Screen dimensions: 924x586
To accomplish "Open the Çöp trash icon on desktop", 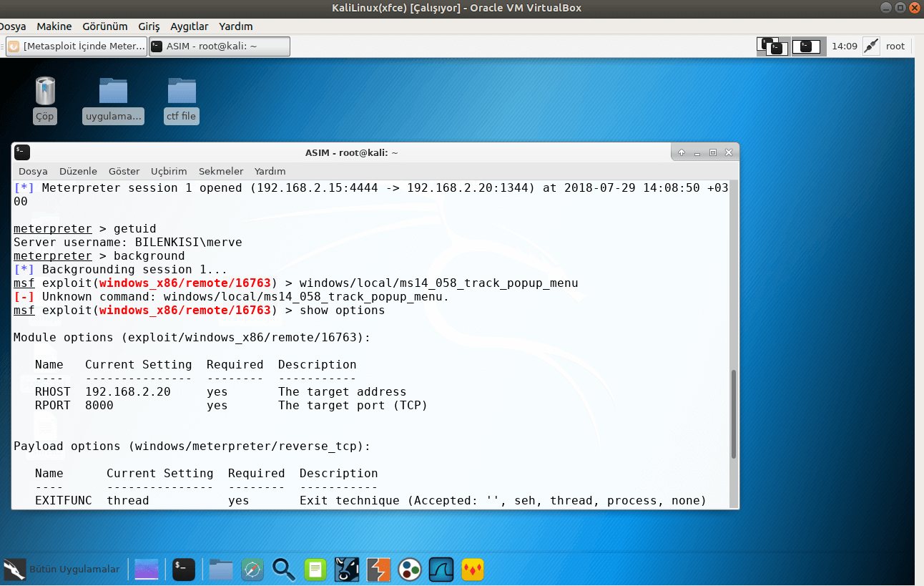I will coord(45,99).
